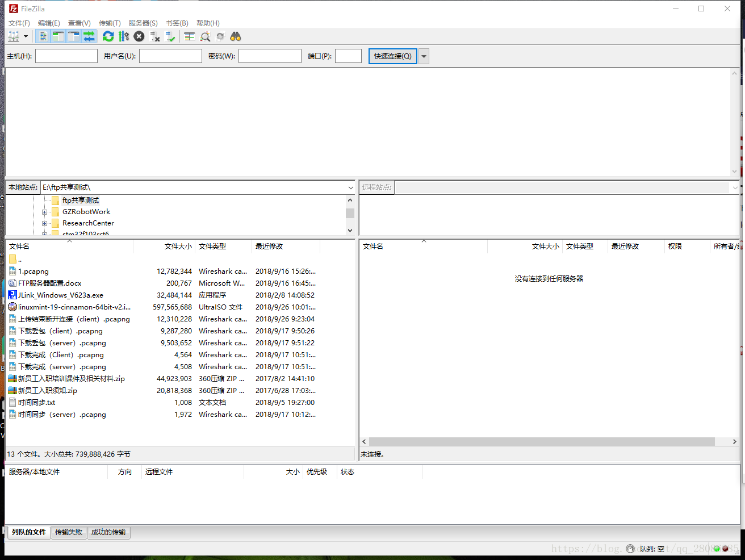
Task: Open the directory listing filters dialog
Action: pos(190,36)
